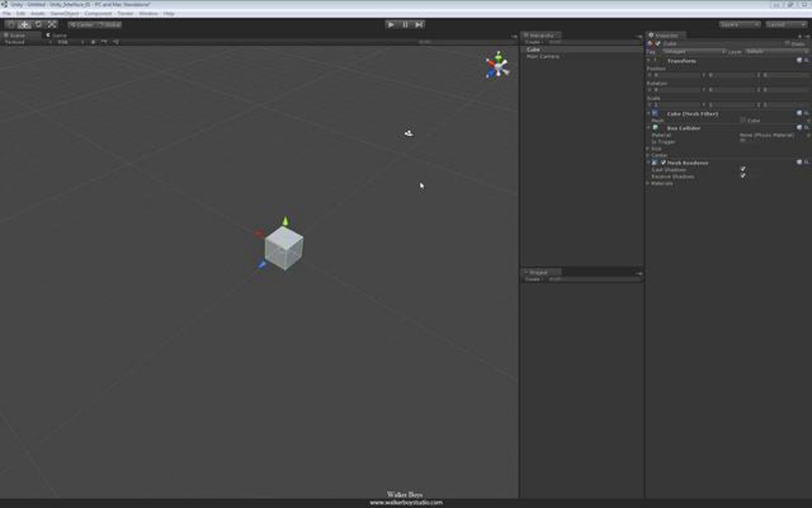The height and width of the screenshot is (508, 812).
Task: Open the Hierarchy Create dropdown
Action: click(x=534, y=42)
